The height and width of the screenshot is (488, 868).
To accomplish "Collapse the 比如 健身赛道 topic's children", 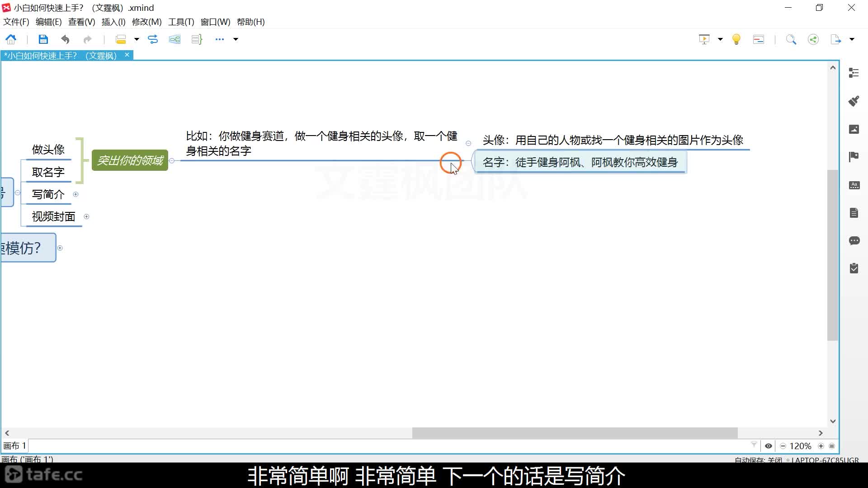I will tap(468, 143).
